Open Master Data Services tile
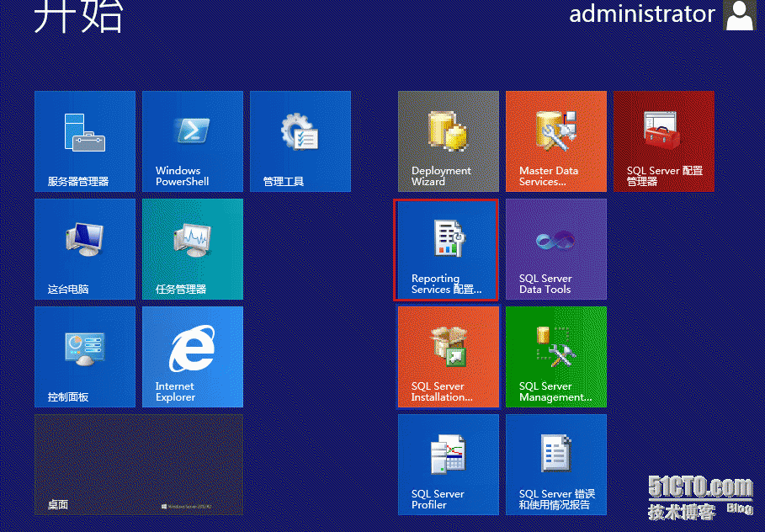Screen dimensions: 765x532 tap(556, 141)
